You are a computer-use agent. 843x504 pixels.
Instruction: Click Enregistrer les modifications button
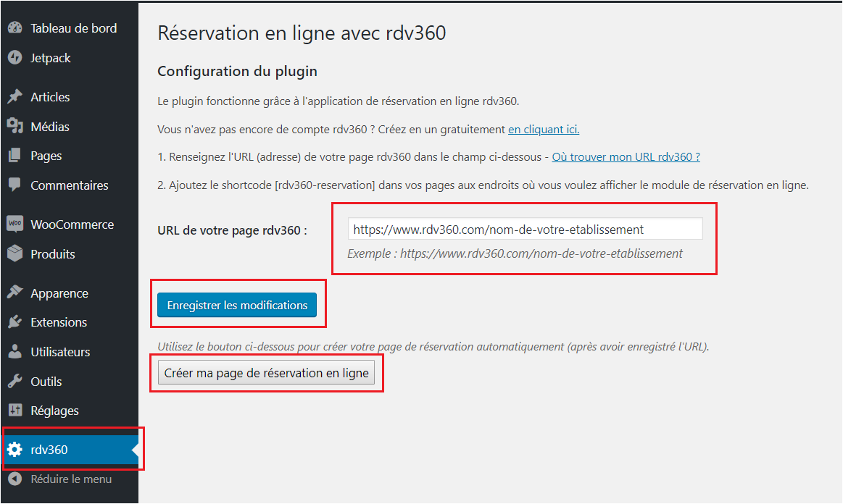click(x=237, y=305)
